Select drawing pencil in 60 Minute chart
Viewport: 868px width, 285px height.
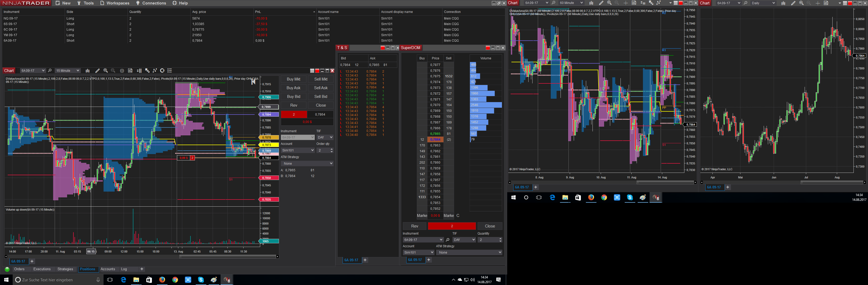click(601, 3)
